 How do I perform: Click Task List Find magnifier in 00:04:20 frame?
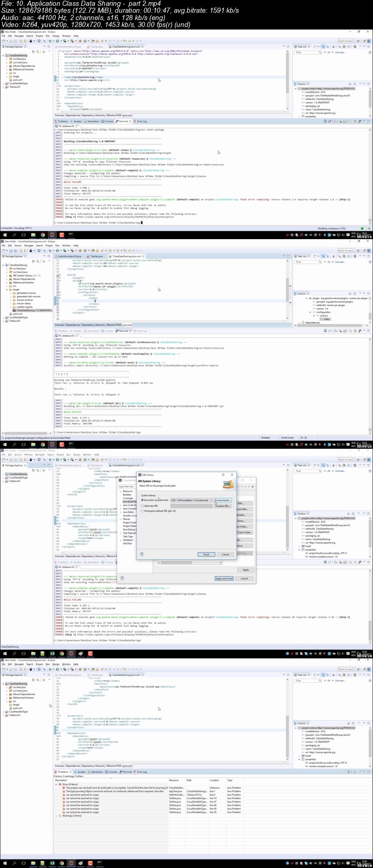click(320, 262)
